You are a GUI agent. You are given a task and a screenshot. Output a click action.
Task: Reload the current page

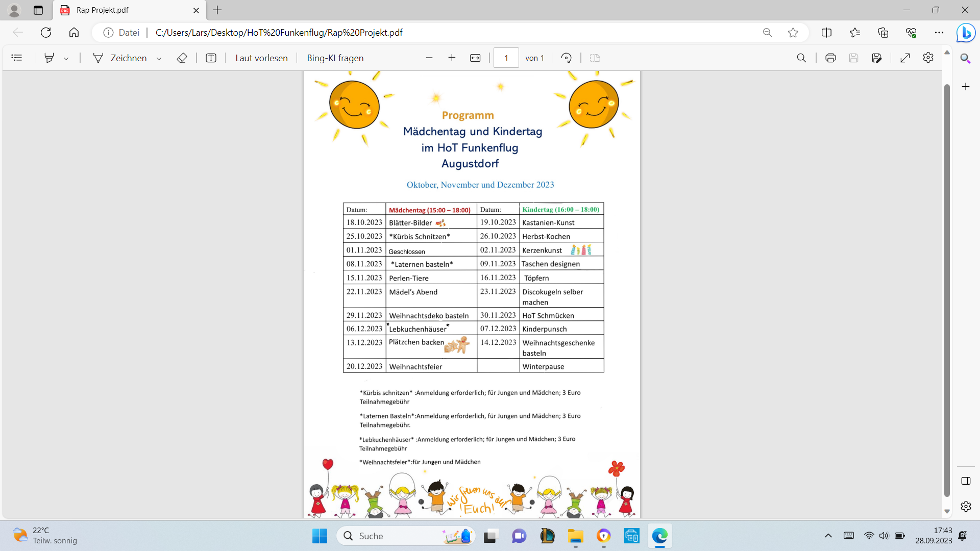coord(46,33)
